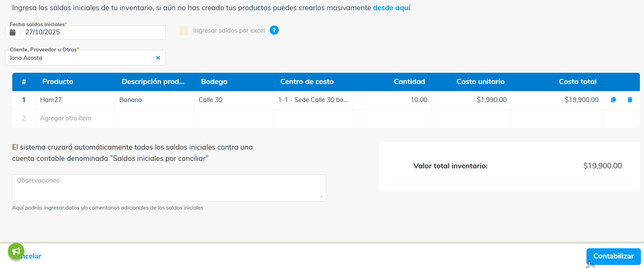Viewport: 644px width, 268px height.
Task: Edit the Costo unitario cell $1,990.00
Action: pyautogui.click(x=471, y=100)
